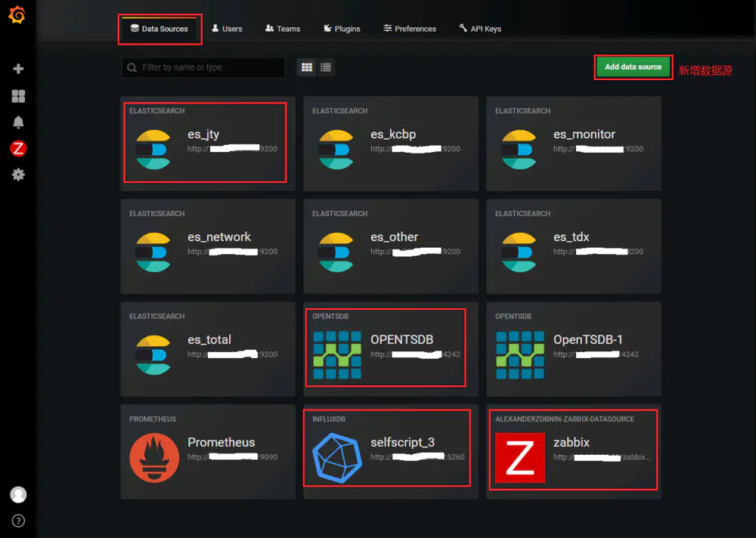Open the Help question mark icon

pyautogui.click(x=18, y=521)
